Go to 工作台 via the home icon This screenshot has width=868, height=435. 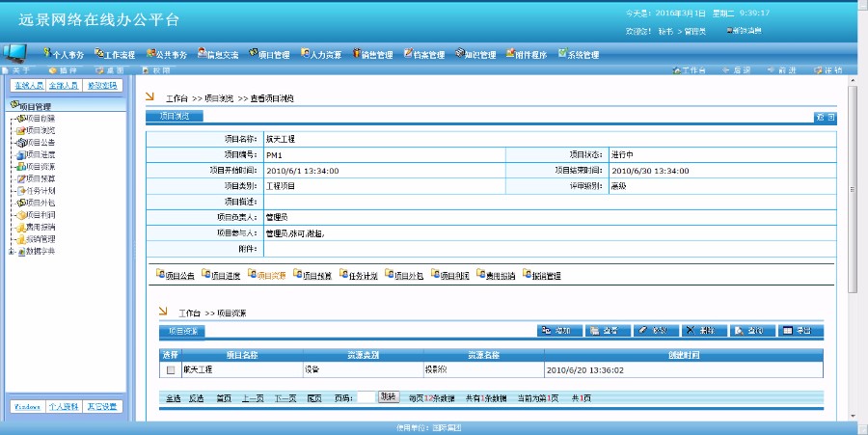[689, 70]
